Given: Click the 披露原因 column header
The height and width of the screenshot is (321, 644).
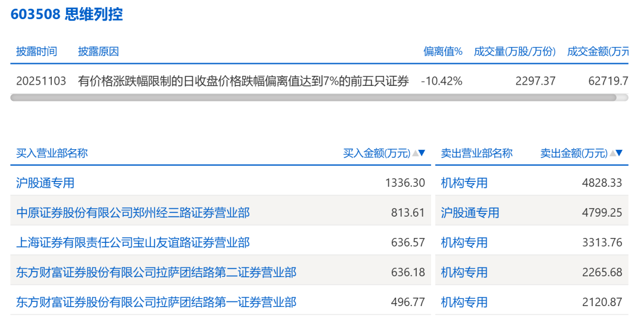Looking at the screenshot, I should (x=98, y=51).
